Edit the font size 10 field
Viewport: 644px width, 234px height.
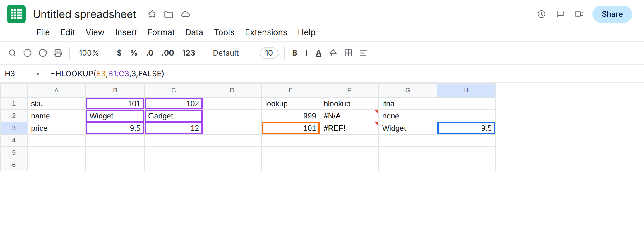(269, 53)
